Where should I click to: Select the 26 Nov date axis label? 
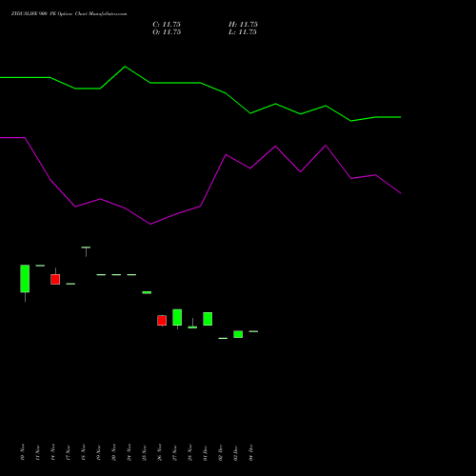pos(159,452)
